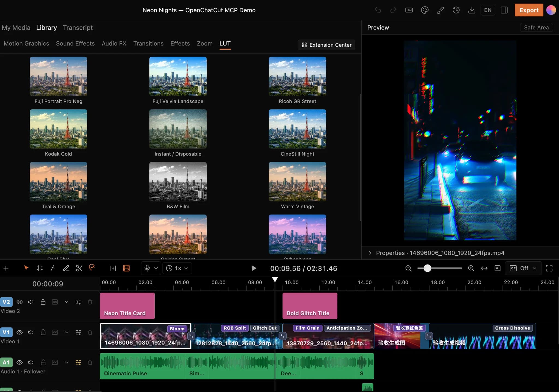Screen dimensions: 559x392
Task: Open the 1x playback speed dropdown
Action: point(177,268)
